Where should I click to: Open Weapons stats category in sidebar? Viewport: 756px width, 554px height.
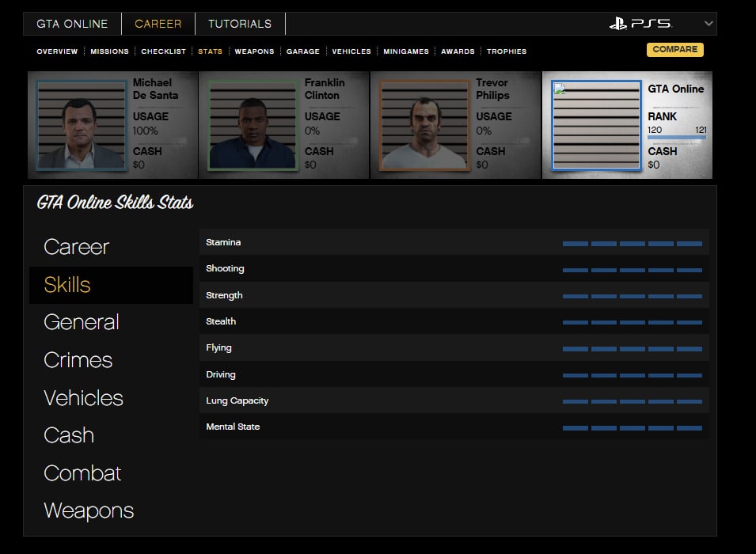click(89, 510)
